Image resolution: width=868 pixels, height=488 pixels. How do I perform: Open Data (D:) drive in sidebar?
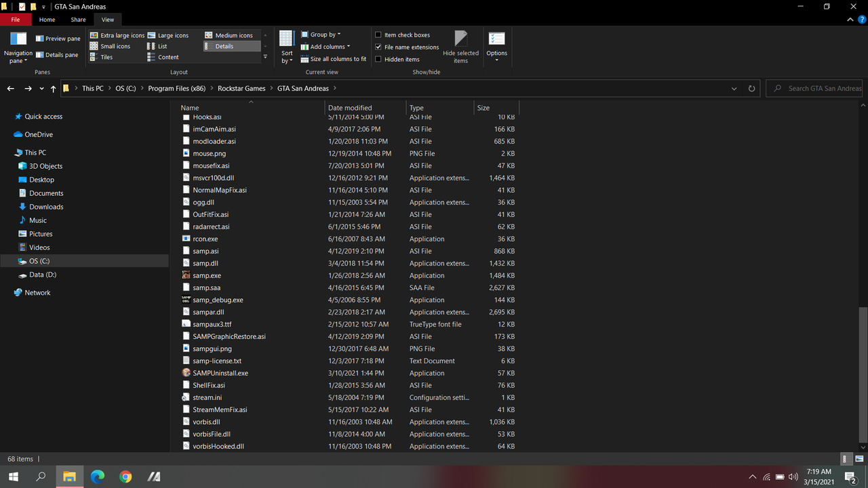42,274
